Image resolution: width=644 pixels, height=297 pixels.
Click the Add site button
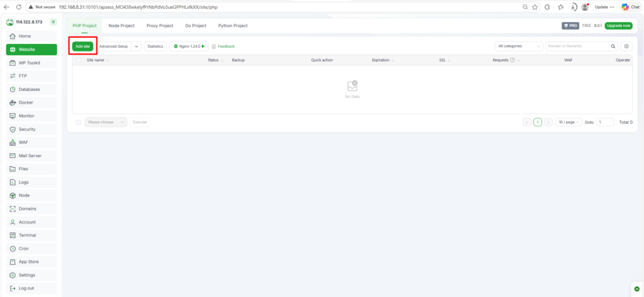(82, 46)
